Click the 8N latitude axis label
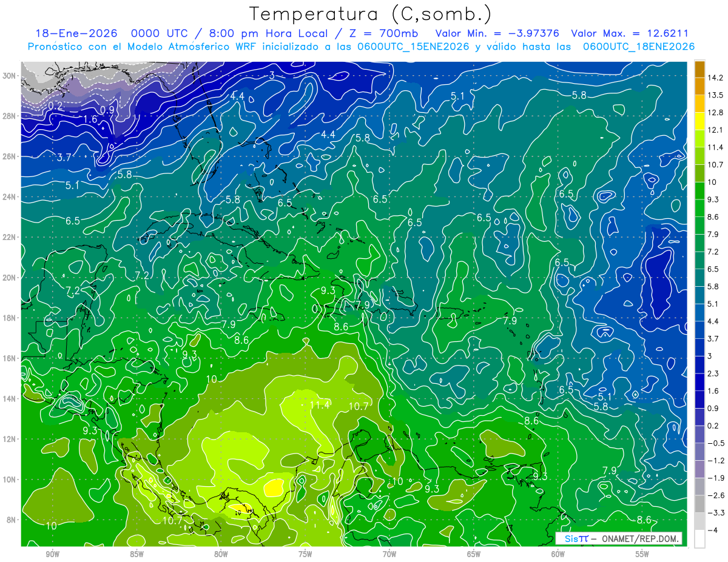The height and width of the screenshot is (562, 728). click(12, 520)
